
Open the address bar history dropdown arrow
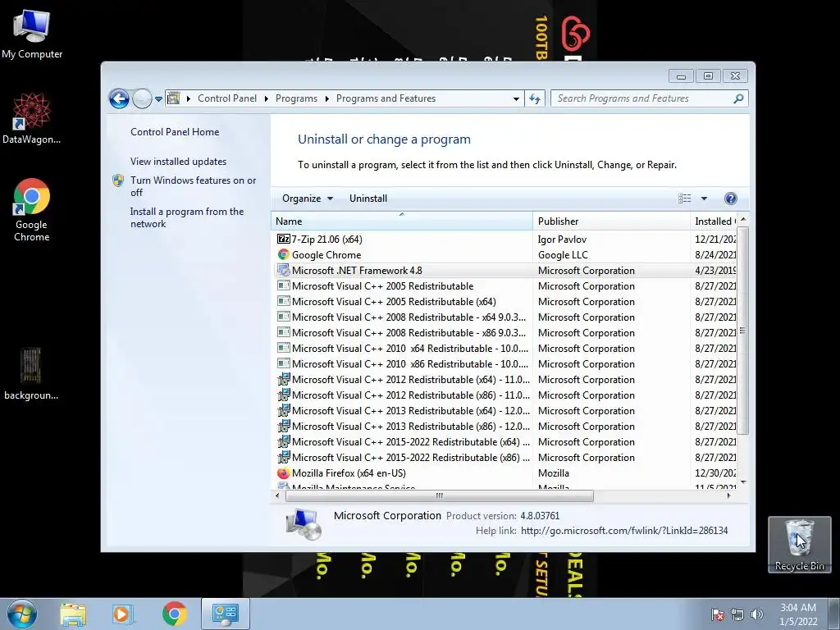click(x=516, y=98)
